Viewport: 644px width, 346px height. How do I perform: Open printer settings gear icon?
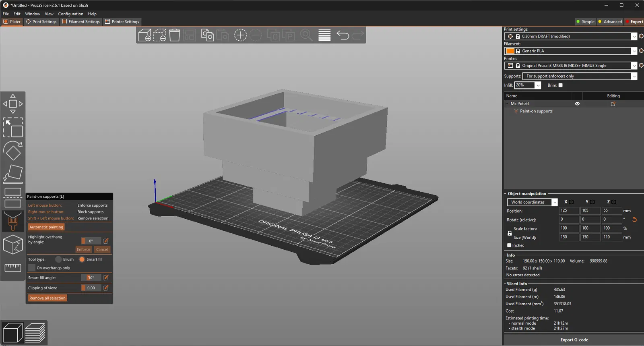tap(641, 65)
